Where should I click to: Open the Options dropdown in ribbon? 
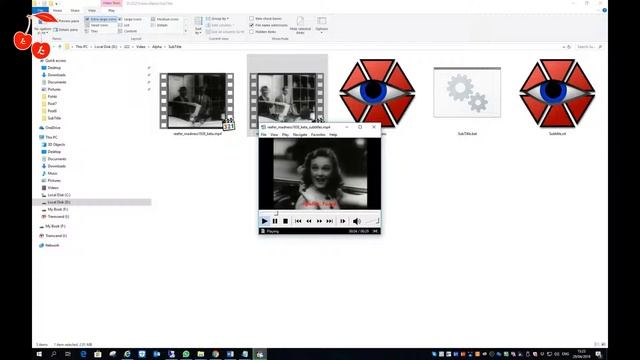[x=322, y=24]
